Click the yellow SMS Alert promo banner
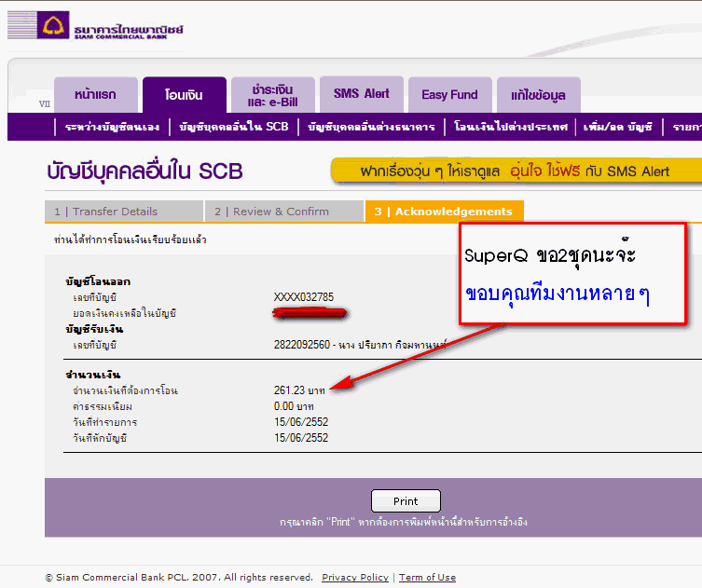This screenshot has height=588, width=702. coord(516,171)
